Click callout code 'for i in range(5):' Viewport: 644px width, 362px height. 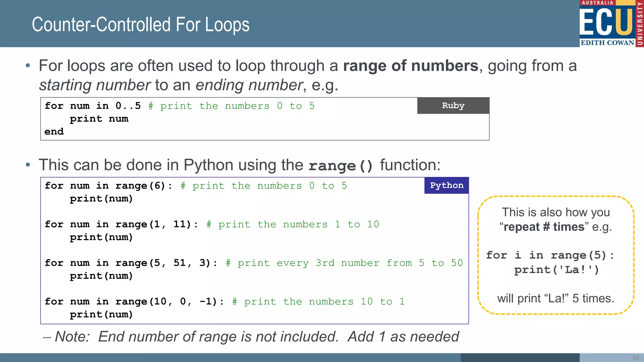tap(550, 255)
